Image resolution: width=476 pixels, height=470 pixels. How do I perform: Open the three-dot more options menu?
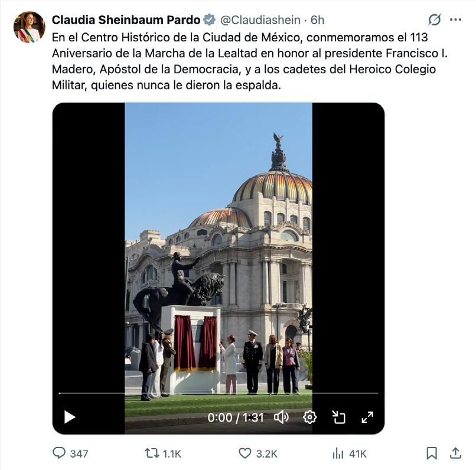(456, 19)
